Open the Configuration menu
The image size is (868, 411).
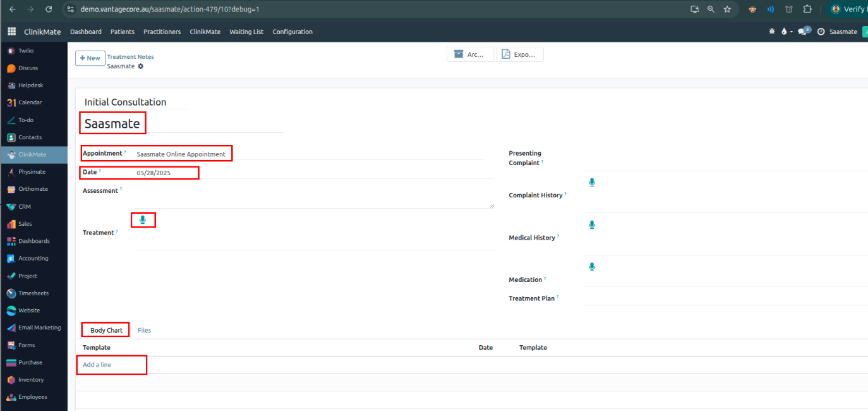tap(292, 32)
